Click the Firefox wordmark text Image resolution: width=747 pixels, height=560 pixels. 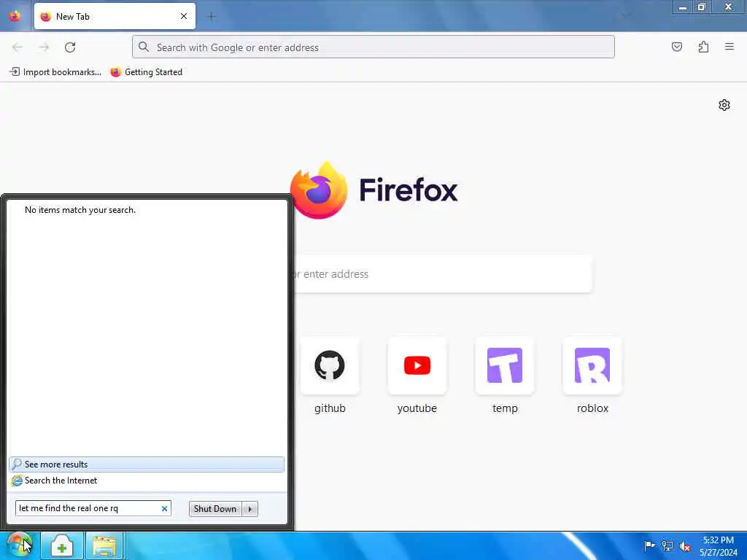[409, 190]
